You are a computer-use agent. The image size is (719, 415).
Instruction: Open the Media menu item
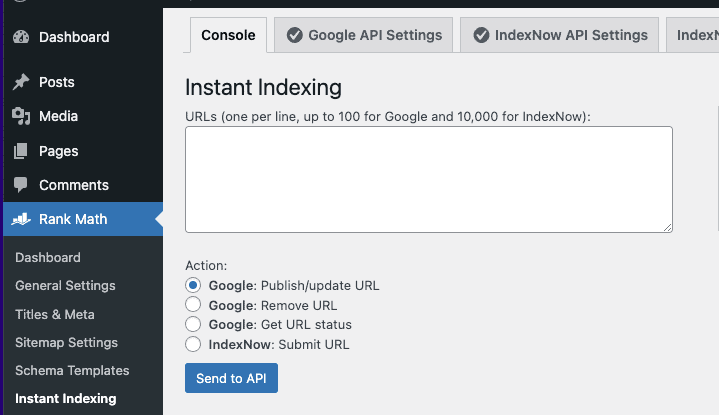point(83,116)
